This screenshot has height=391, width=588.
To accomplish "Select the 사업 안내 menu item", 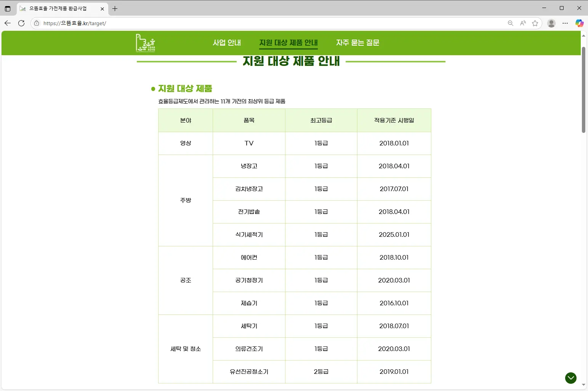I will (x=227, y=43).
